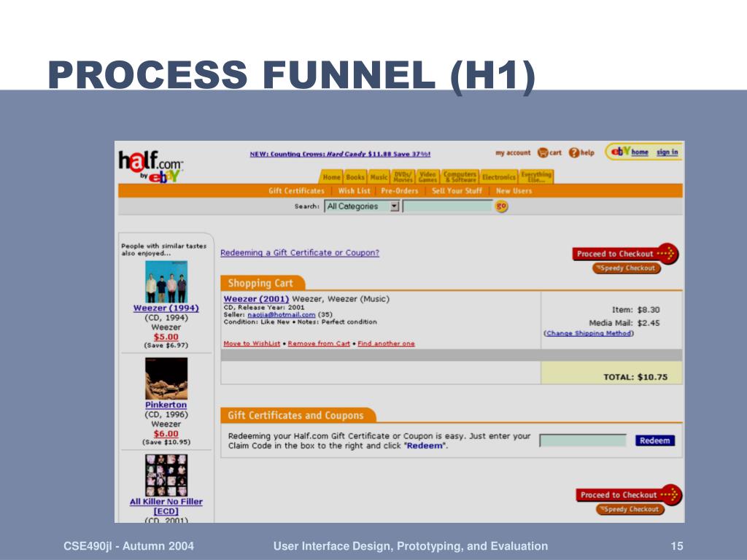Open the All Categories search dropdown
This screenshot has height=560, width=747.
tap(362, 206)
